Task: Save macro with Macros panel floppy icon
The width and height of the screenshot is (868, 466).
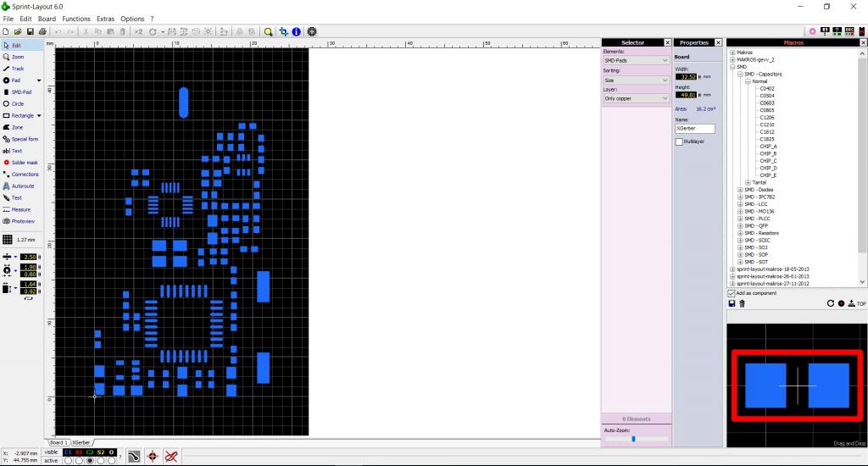Action: pos(732,303)
